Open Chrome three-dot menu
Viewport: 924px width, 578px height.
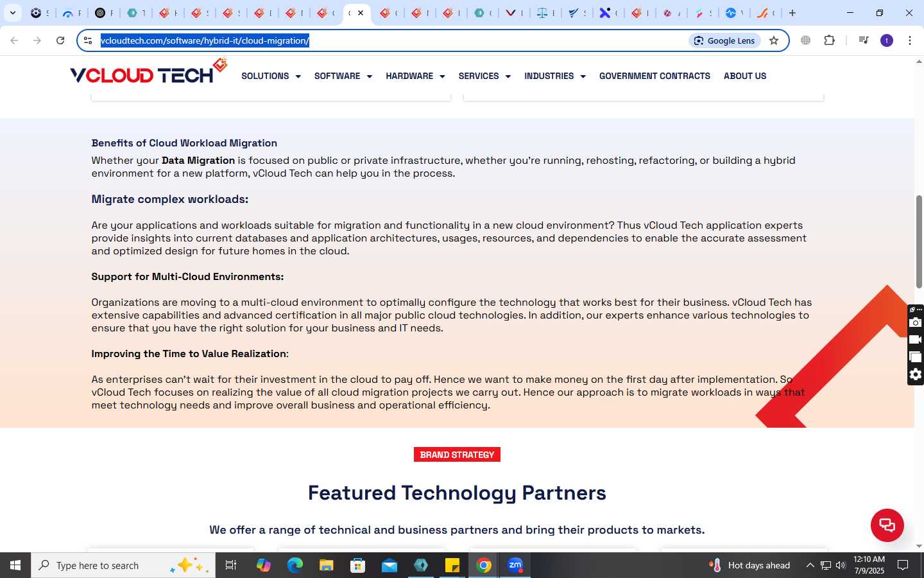(x=910, y=40)
